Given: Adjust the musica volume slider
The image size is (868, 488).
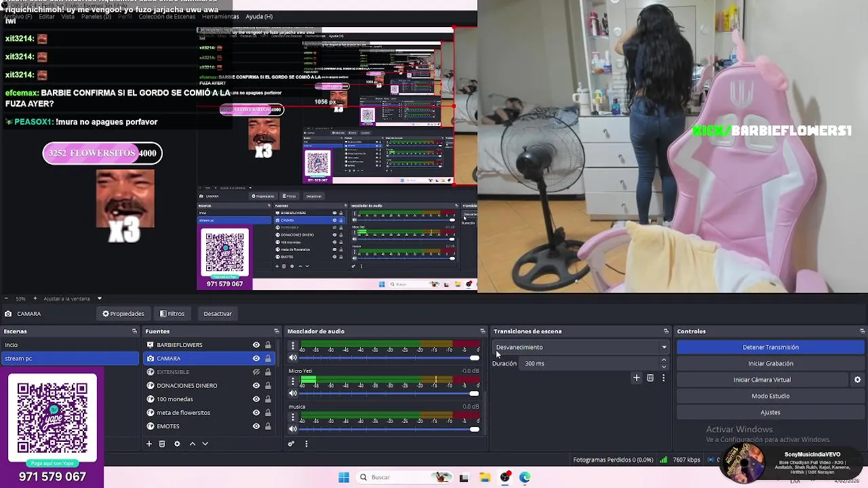Looking at the screenshot, I should 389,428.
